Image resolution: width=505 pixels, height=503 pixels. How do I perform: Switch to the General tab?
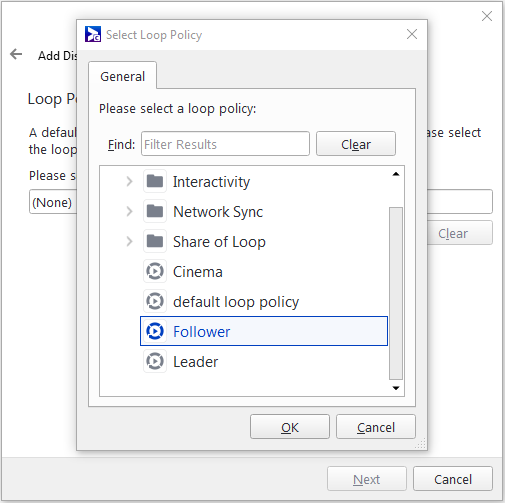(x=123, y=76)
